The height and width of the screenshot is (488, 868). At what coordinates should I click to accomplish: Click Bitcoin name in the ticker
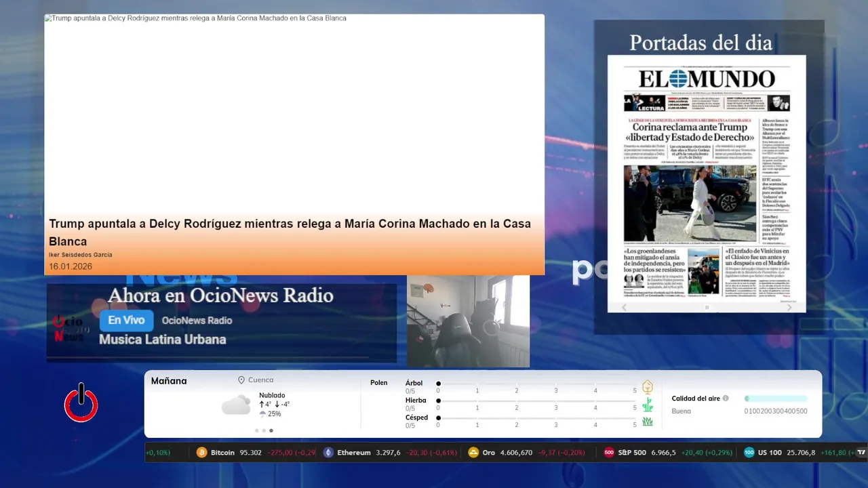point(222,453)
